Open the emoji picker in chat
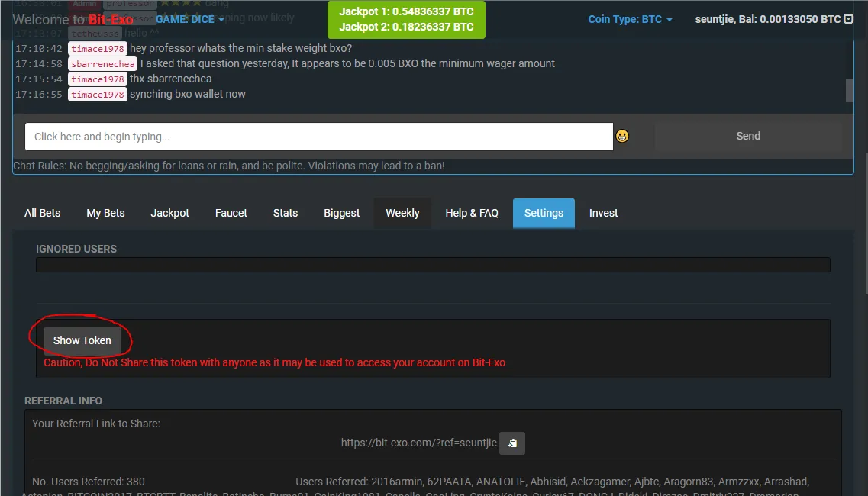 tap(622, 136)
